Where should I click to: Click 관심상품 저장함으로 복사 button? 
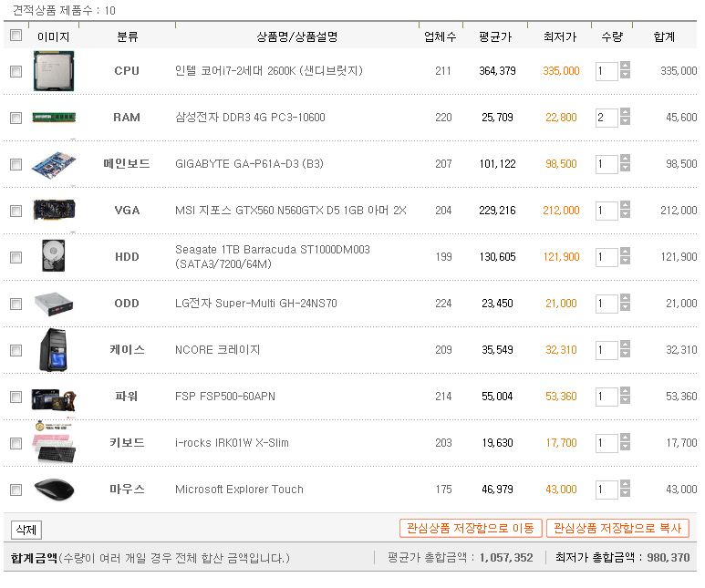point(617,528)
